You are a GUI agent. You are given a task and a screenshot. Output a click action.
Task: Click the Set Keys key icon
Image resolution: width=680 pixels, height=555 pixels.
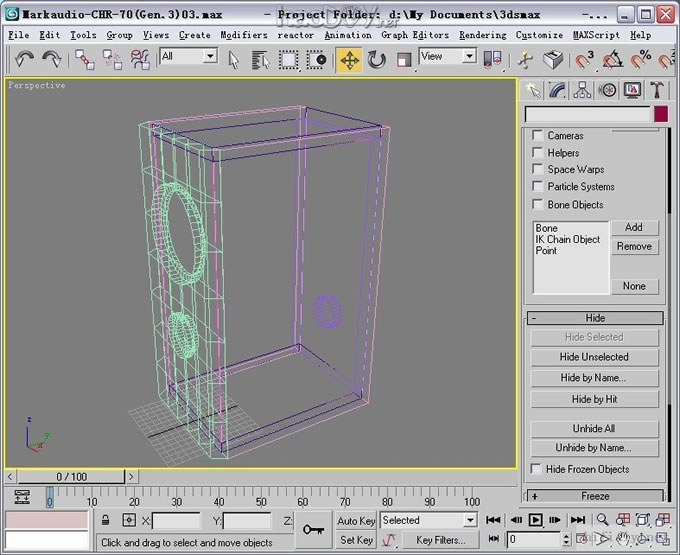tap(314, 529)
